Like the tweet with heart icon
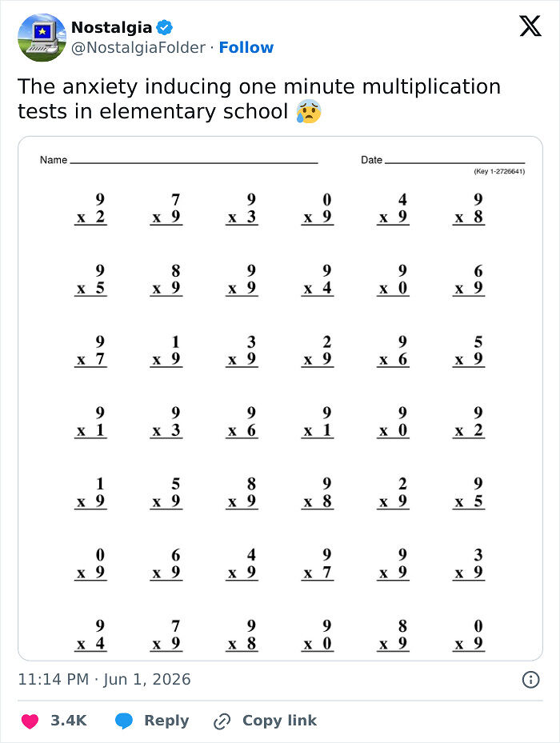The height and width of the screenshot is (743, 560). pos(30,721)
